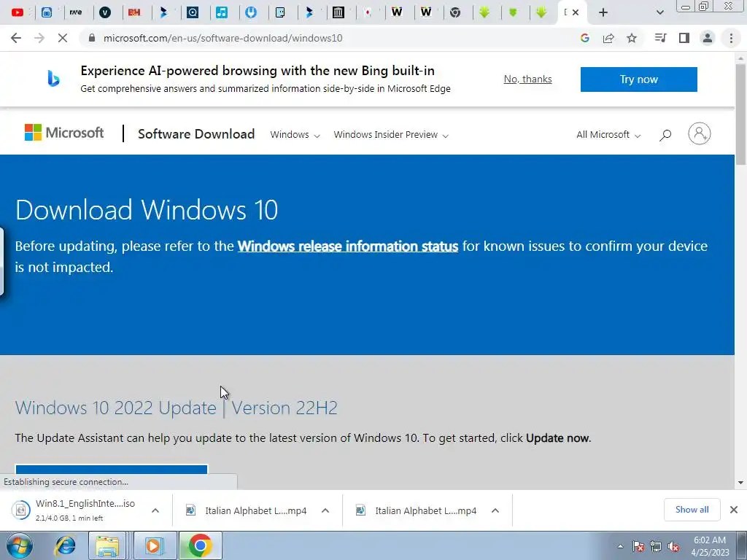
Task: Expand Windows Insider Preview menu
Action: [391, 135]
